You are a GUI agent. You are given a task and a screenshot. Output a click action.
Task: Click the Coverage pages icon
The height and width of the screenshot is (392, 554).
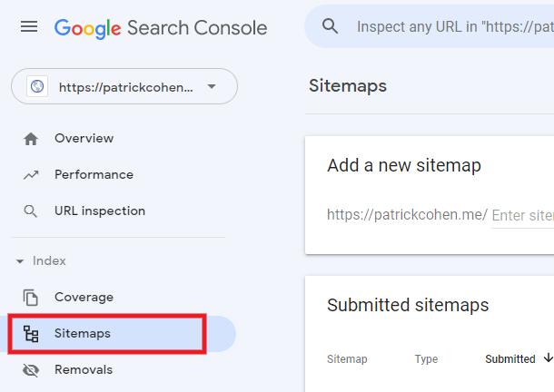point(31,298)
